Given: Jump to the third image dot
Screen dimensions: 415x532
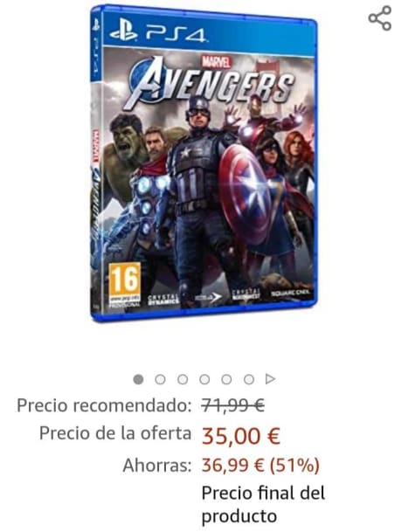Looking at the screenshot, I should [183, 379].
